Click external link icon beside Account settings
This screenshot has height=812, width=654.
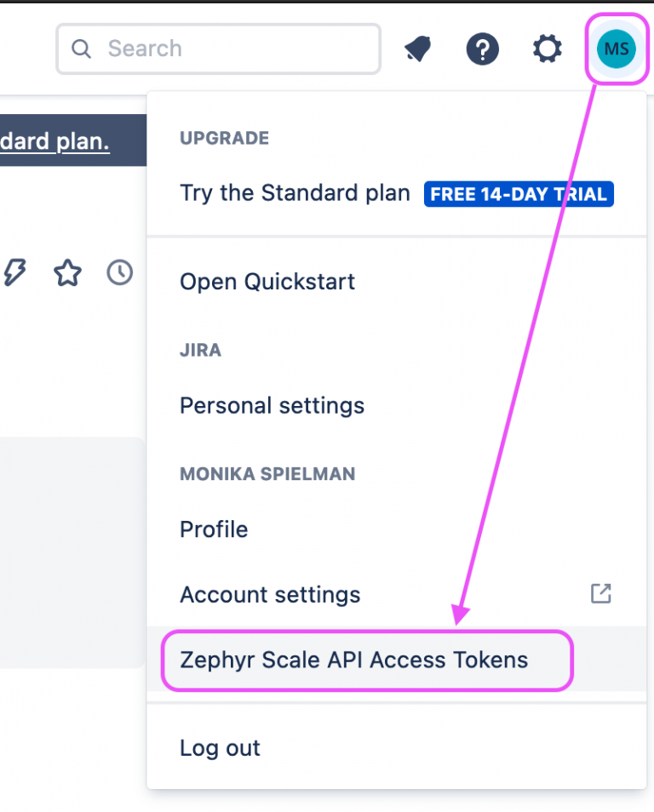[601, 594]
